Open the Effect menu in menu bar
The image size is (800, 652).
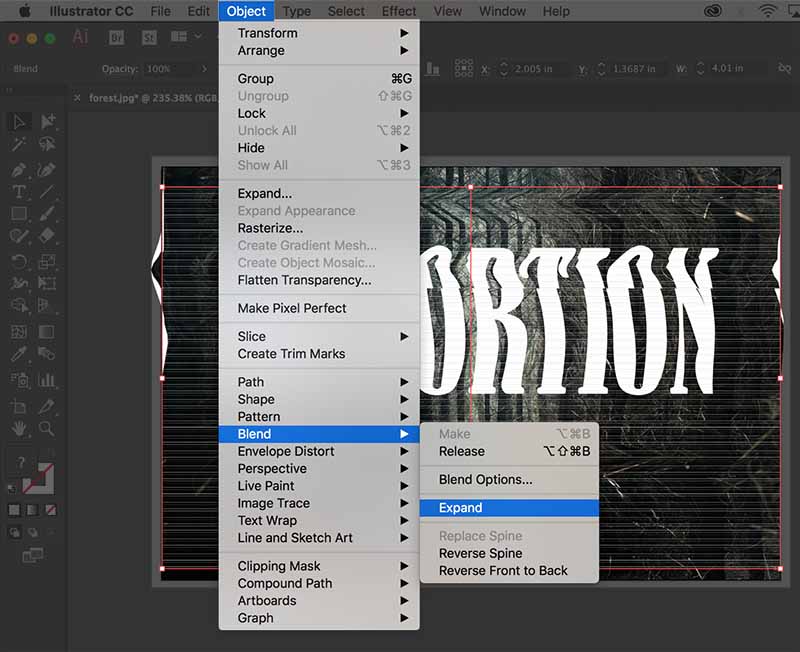[x=399, y=11]
